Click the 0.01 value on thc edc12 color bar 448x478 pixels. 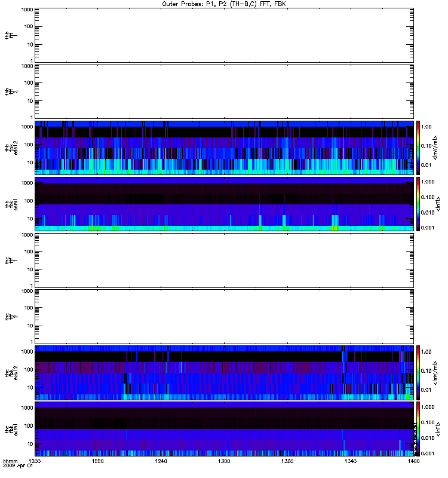426,390
